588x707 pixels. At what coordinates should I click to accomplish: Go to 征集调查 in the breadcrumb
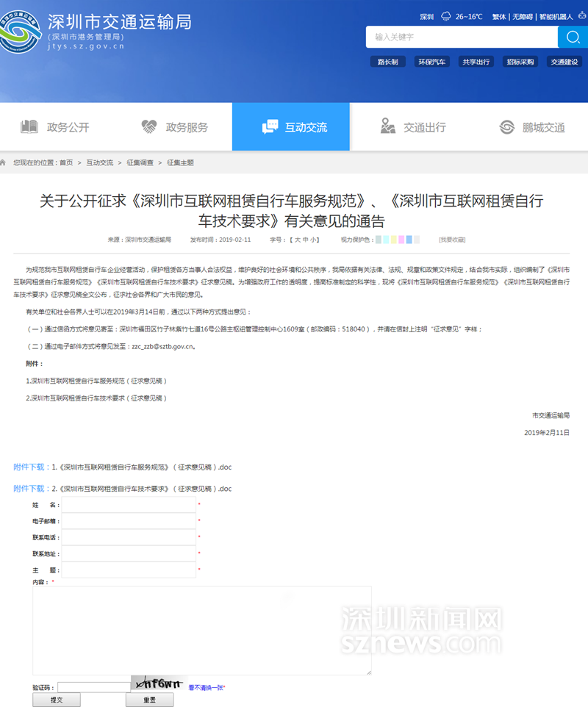tap(139, 162)
